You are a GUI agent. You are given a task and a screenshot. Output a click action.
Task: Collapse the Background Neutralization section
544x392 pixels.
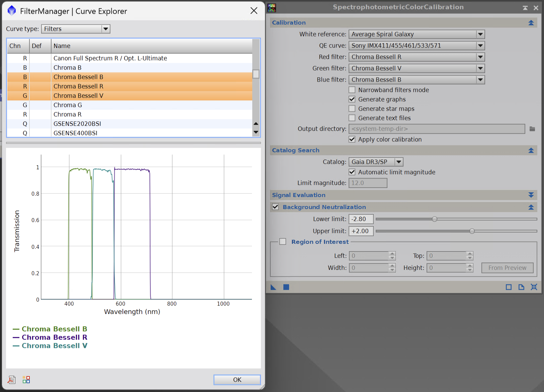531,207
